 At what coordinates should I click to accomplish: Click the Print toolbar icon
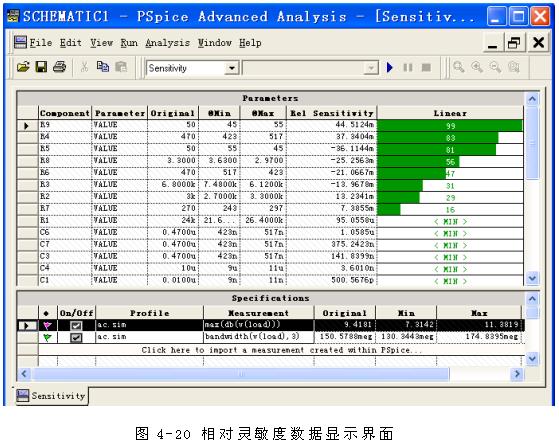pos(60,67)
